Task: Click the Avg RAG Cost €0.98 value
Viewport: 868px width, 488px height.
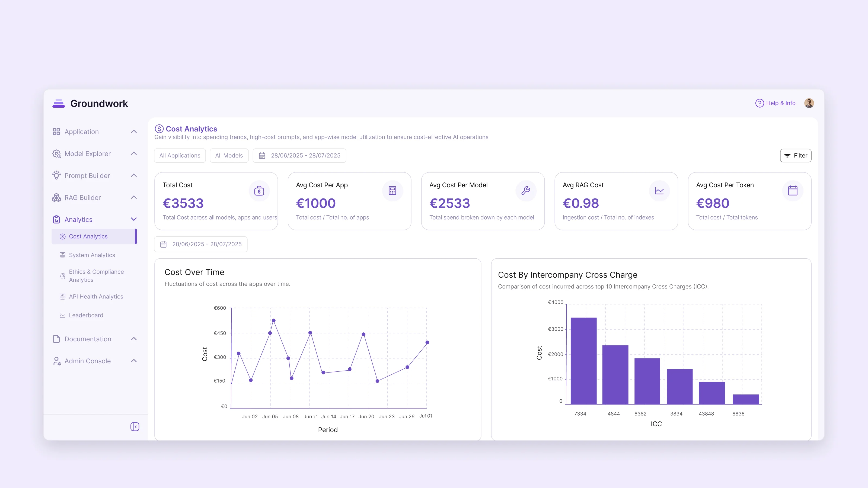Action: pos(581,203)
